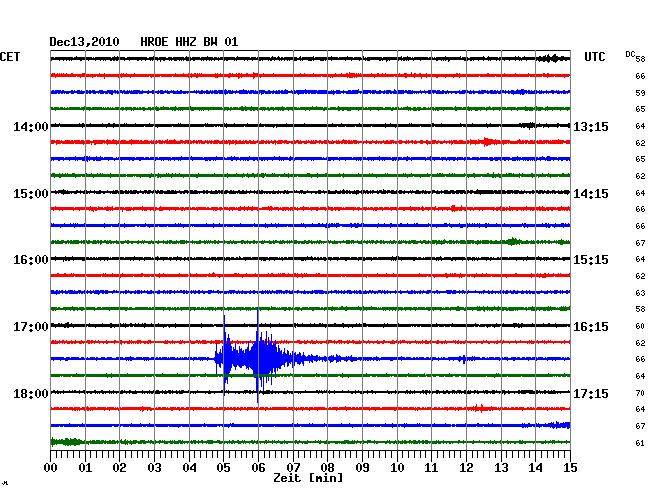This screenshot has height=494, width=650.
Task: Click minute label 15 on time axis
Action: click(x=570, y=467)
